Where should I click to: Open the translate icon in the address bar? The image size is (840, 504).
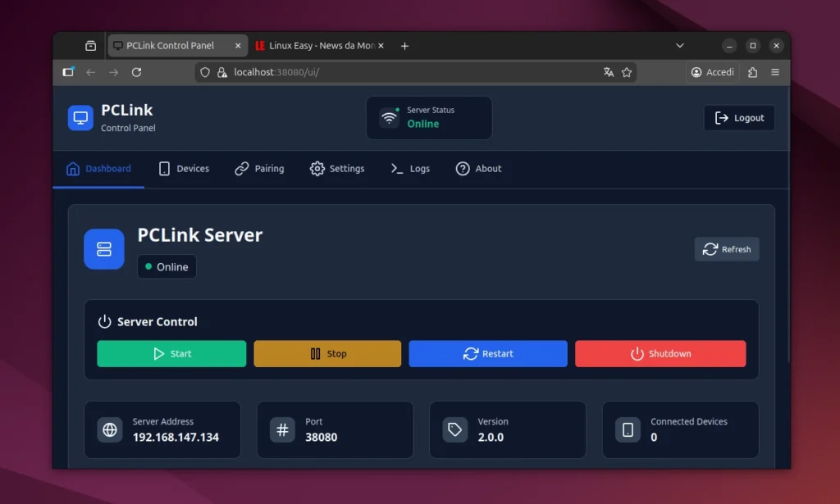point(608,72)
